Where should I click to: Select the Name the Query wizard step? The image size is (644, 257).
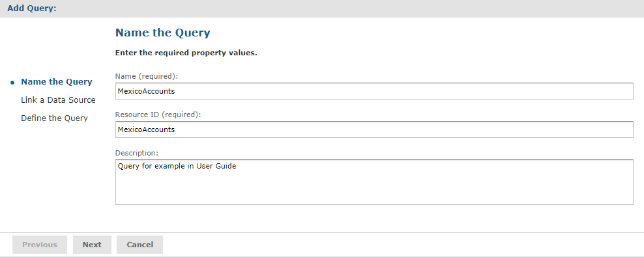[x=57, y=81]
